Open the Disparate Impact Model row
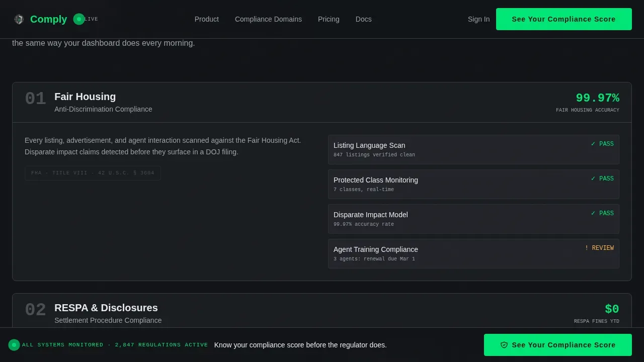This screenshot has height=362, width=644. (473, 219)
